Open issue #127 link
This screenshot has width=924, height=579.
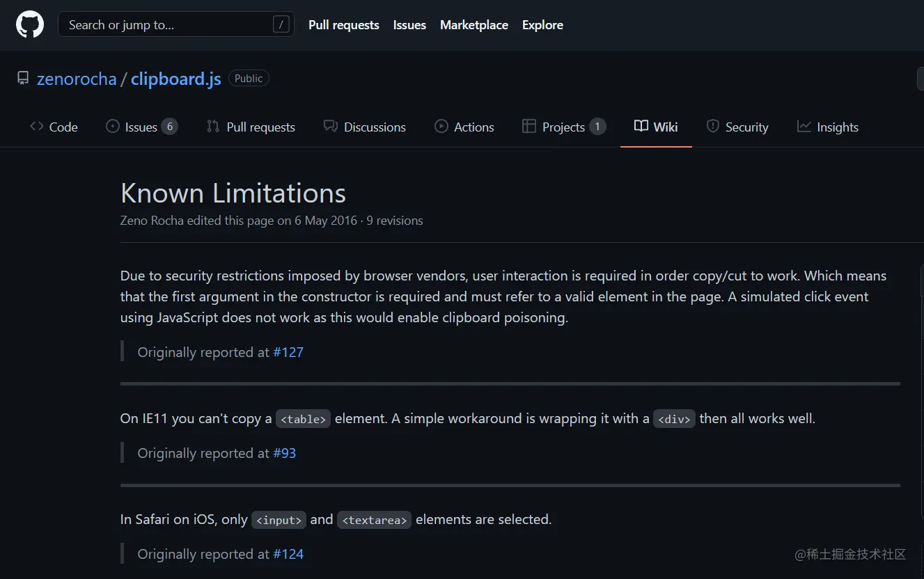[x=288, y=352]
